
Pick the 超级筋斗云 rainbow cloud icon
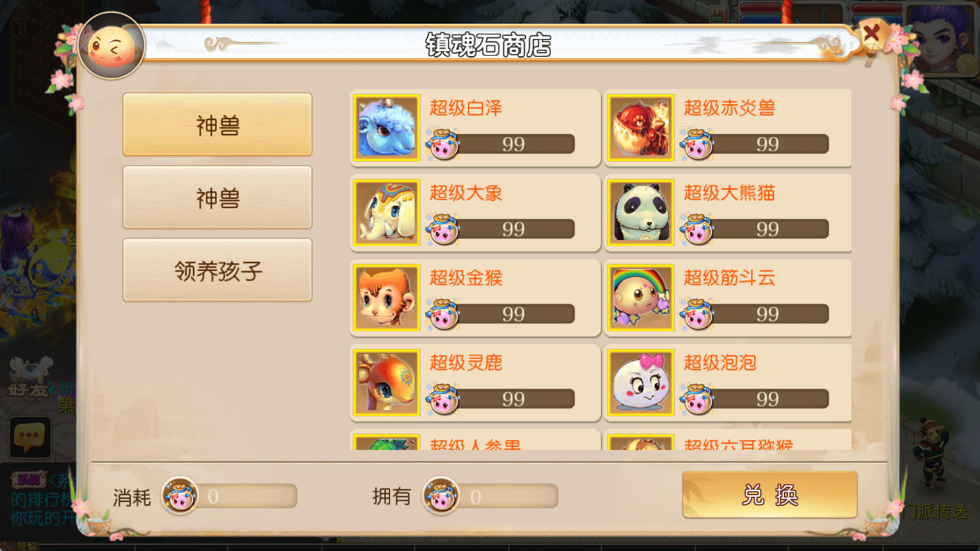tap(641, 298)
